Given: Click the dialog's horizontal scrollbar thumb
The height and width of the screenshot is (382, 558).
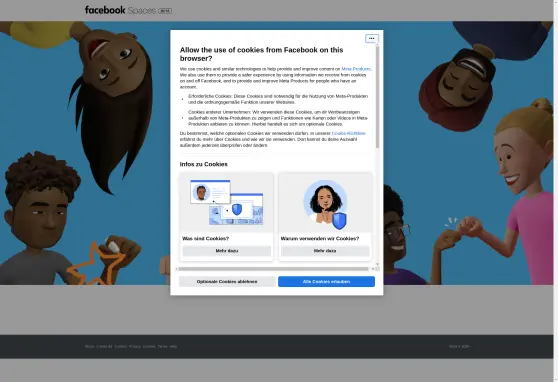Looking at the screenshot, I should point(273,269).
